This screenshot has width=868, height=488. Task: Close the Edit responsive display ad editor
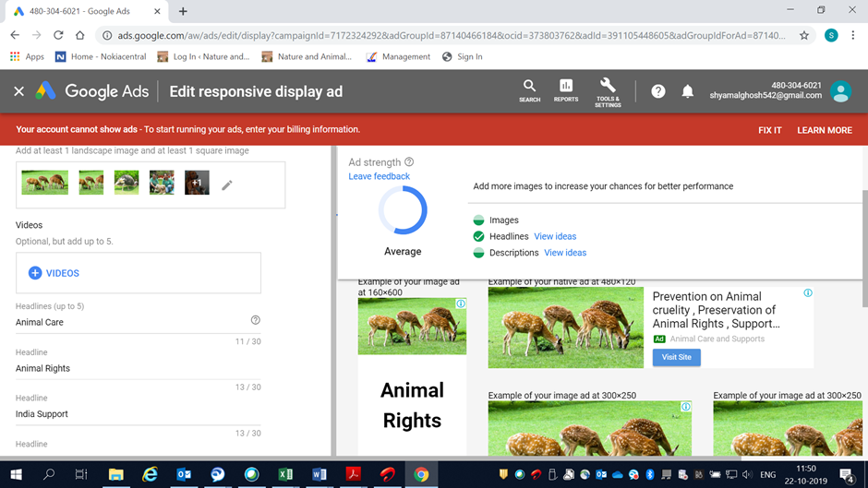coord(18,91)
